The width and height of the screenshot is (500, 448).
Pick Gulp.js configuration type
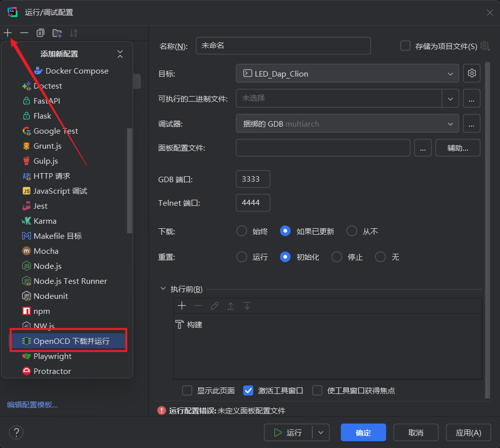point(41,161)
